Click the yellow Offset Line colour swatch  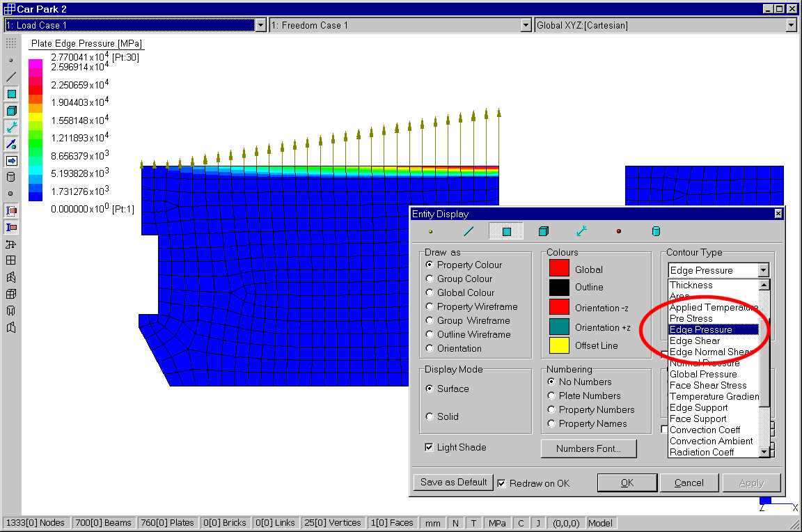coord(559,345)
